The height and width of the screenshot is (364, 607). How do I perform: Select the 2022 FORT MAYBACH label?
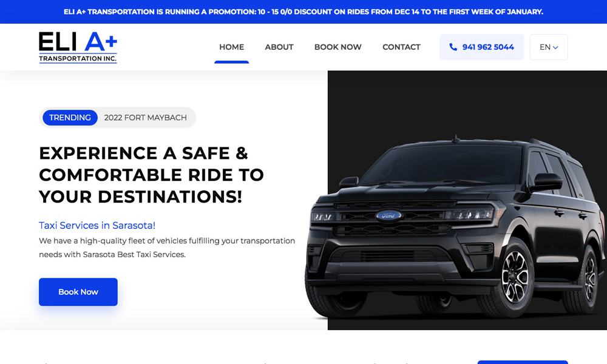(x=145, y=118)
